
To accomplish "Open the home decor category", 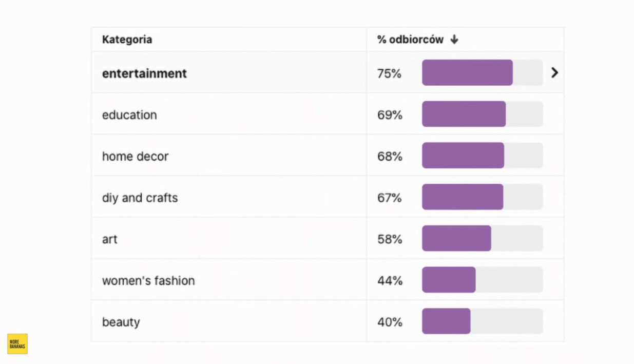I will point(135,157).
